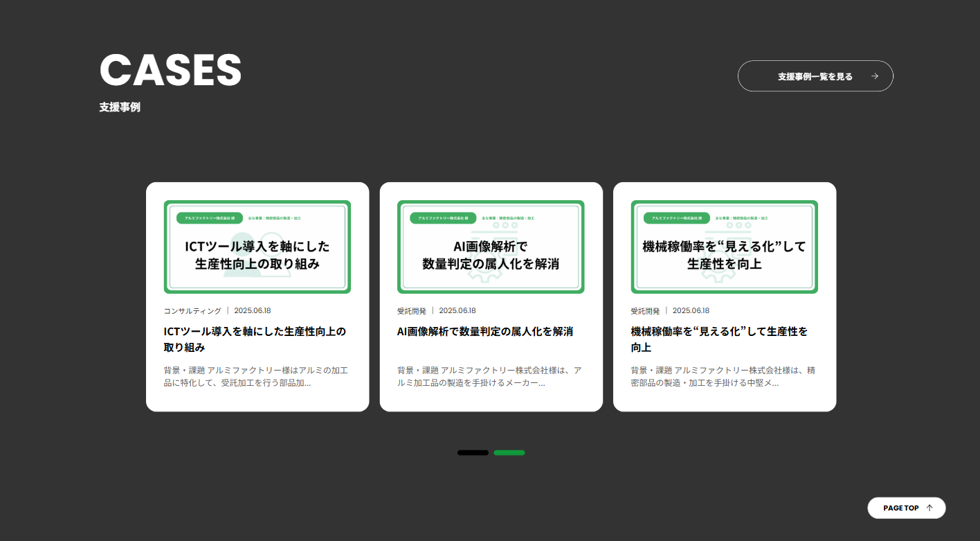The height and width of the screenshot is (541, 980).
Task: Click the arrow icon in 支援事例一覧を見る button
Action: point(875,76)
